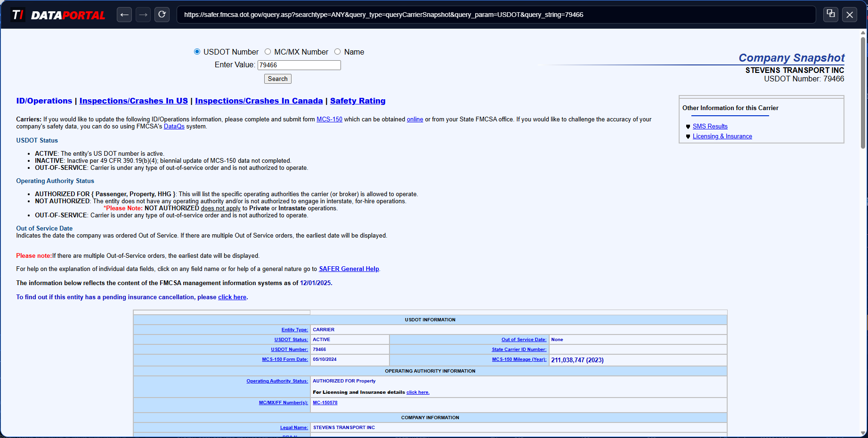Select the MC/MX Number radio button

point(268,52)
